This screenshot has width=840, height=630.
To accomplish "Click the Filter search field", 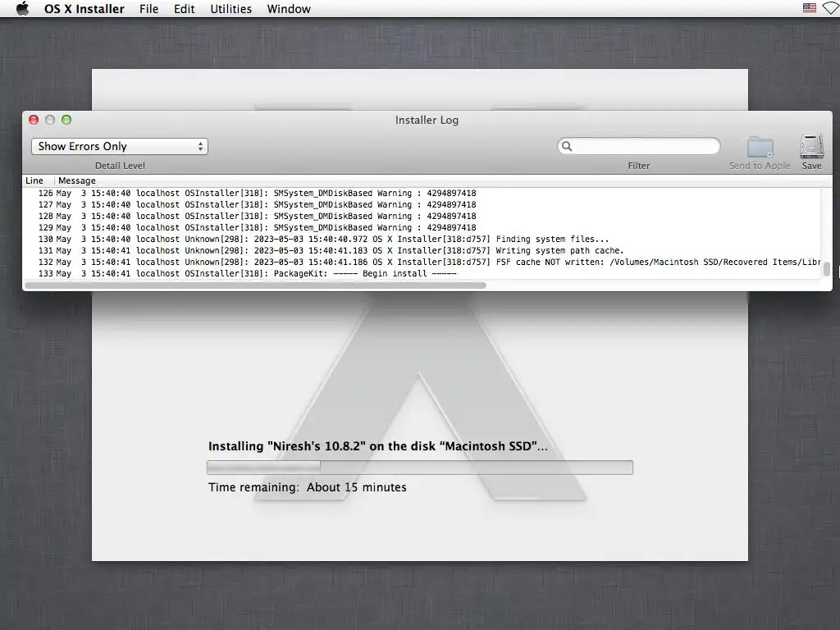I will tap(638, 146).
